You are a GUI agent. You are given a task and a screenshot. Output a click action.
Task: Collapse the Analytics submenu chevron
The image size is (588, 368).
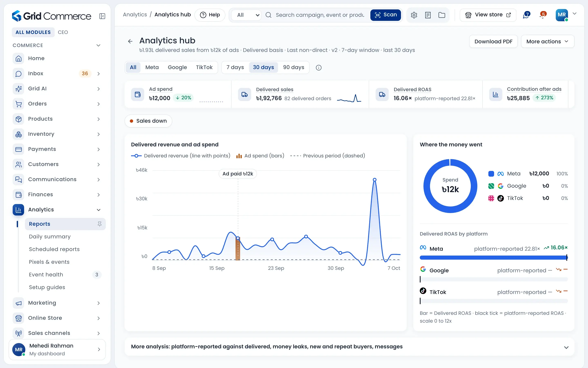coord(99,210)
